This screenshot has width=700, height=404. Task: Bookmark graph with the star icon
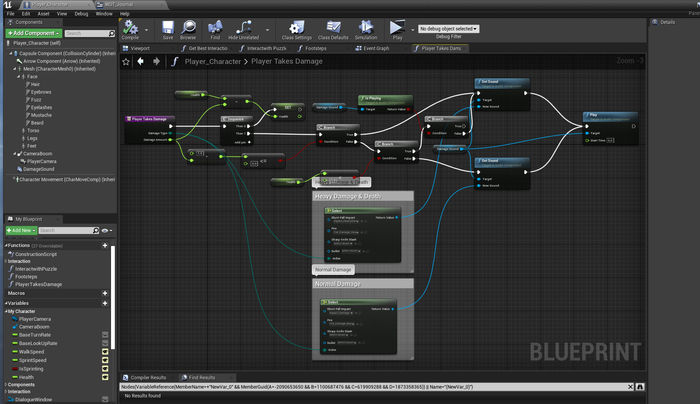[x=126, y=62]
